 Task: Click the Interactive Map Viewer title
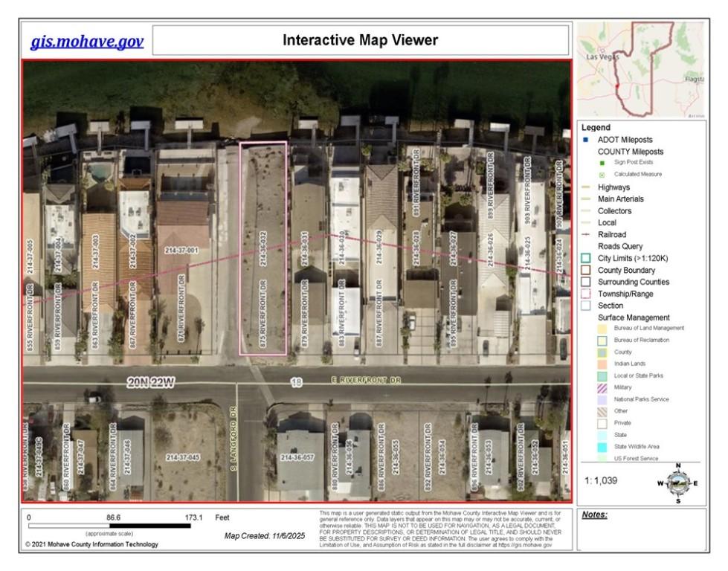point(360,40)
